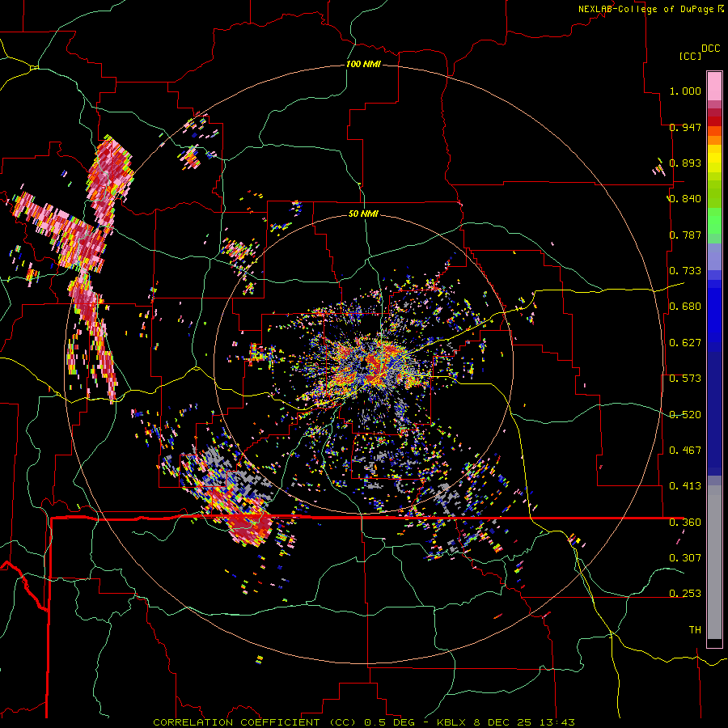The height and width of the screenshot is (728, 728).
Task: Click the 0.360 value on the legend
Action: coord(685,523)
